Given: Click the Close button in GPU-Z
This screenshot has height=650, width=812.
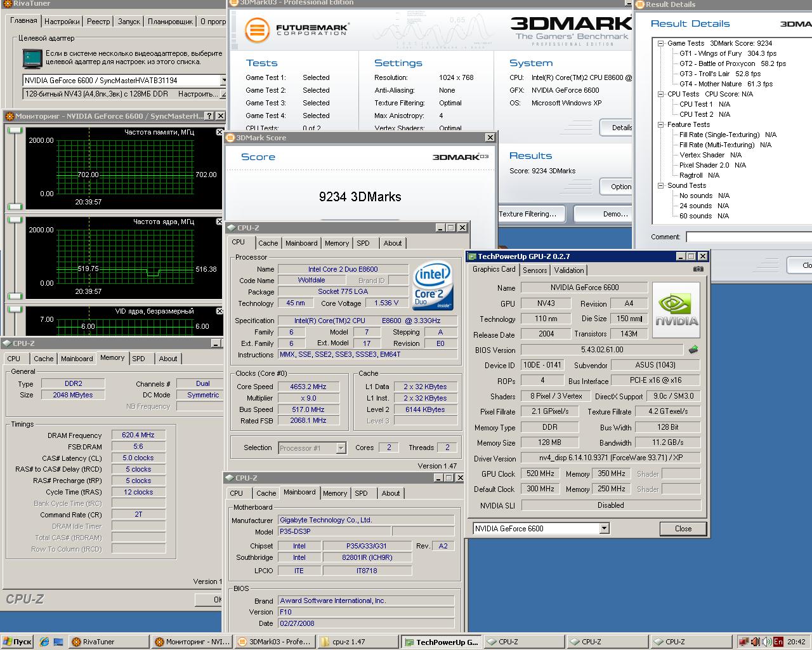Looking at the screenshot, I should [683, 528].
